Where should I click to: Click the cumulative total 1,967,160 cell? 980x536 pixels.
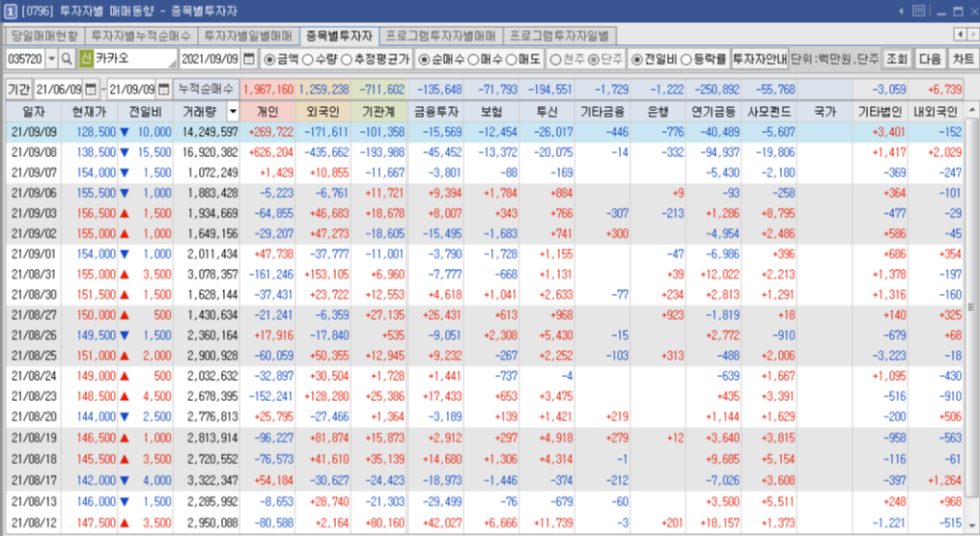[x=268, y=89]
